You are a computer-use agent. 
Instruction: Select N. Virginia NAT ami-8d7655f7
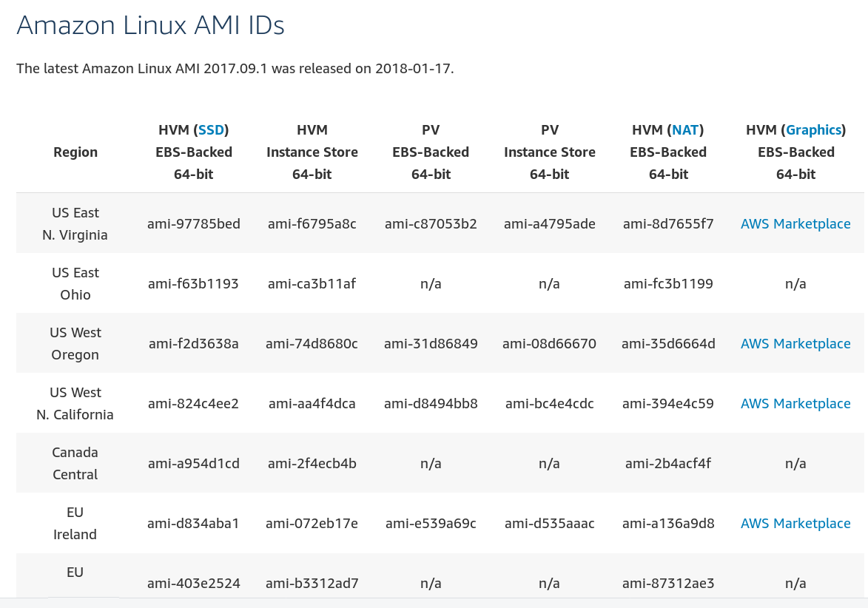click(668, 223)
